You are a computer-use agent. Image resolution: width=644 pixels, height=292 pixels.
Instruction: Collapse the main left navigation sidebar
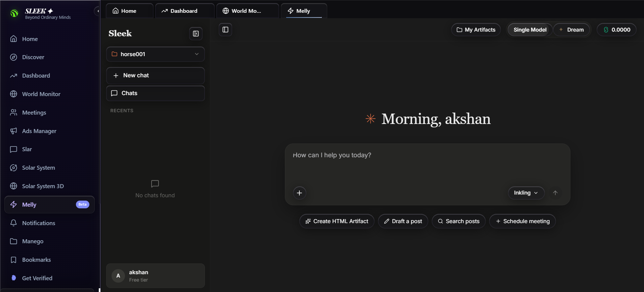[97, 11]
